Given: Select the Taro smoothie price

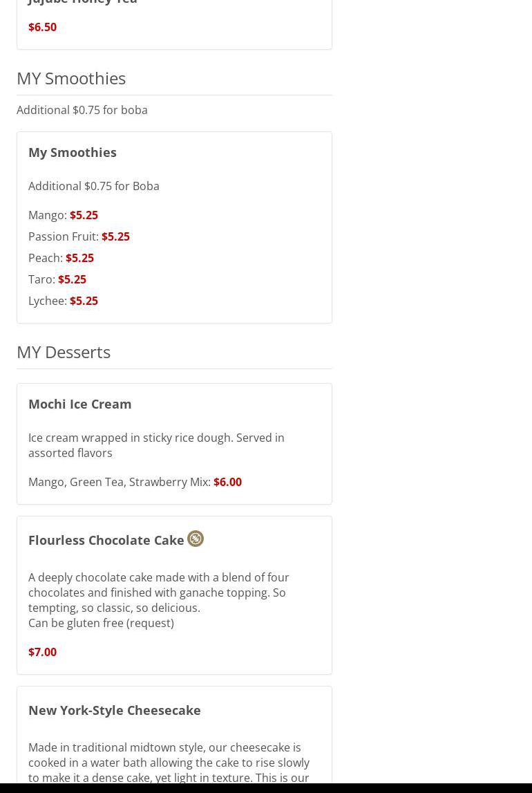Looking at the screenshot, I should (x=73, y=279).
